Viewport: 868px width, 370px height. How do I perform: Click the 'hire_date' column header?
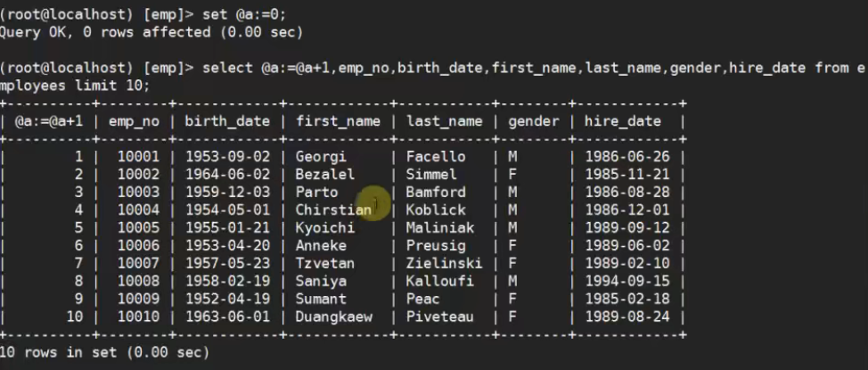tap(623, 121)
